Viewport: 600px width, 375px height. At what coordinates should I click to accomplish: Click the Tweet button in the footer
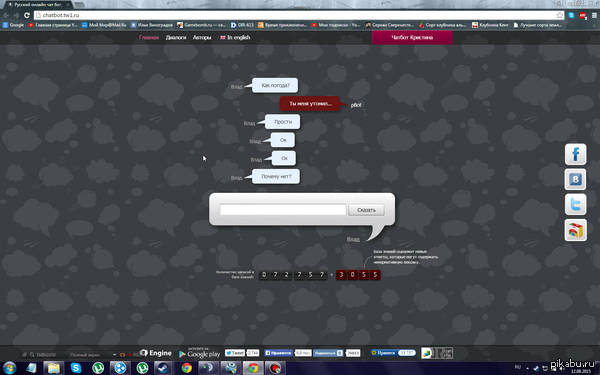[235, 353]
